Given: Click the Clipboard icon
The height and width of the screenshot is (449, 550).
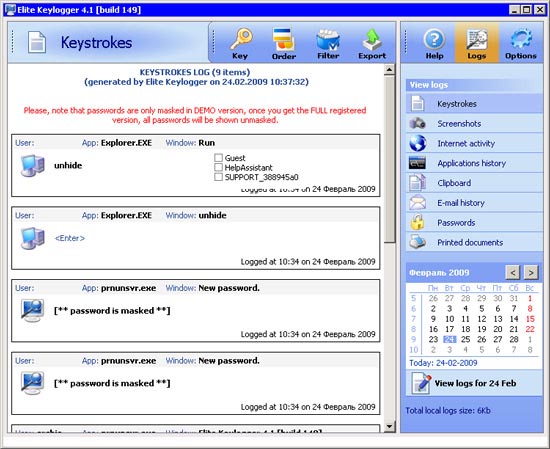Looking at the screenshot, I should pyautogui.click(x=417, y=183).
